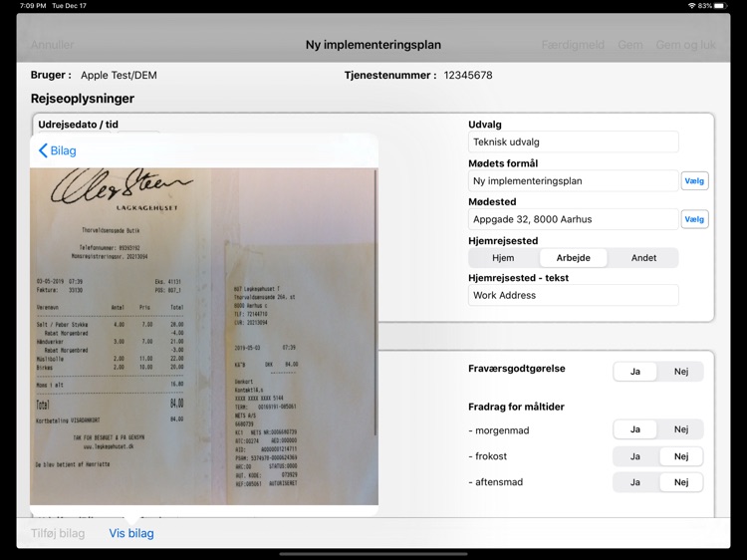Image resolution: width=747 pixels, height=560 pixels.
Task: Tap the Ny implementeringsplan title
Action: coord(373,45)
